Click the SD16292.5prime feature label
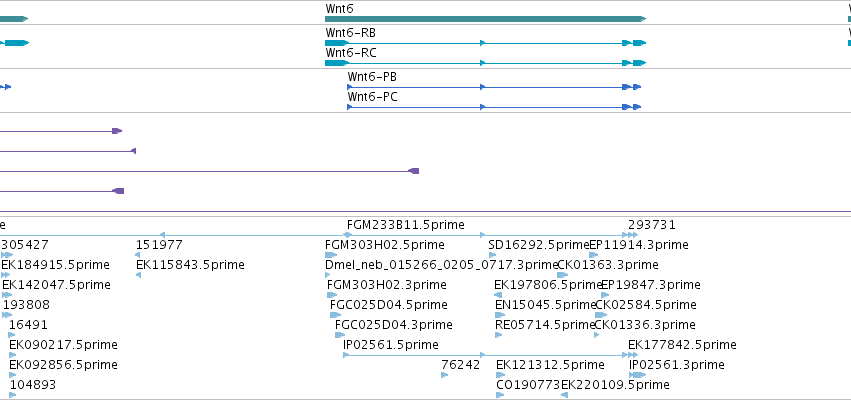The image size is (851, 400). 538,245
